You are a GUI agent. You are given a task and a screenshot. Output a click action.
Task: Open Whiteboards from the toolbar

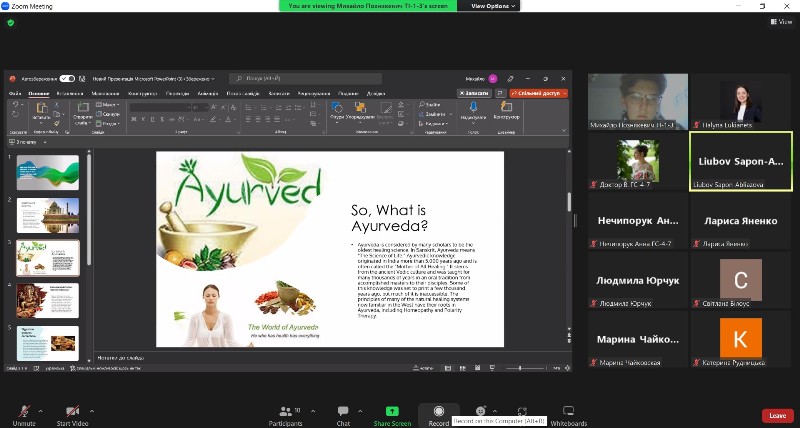click(568, 411)
